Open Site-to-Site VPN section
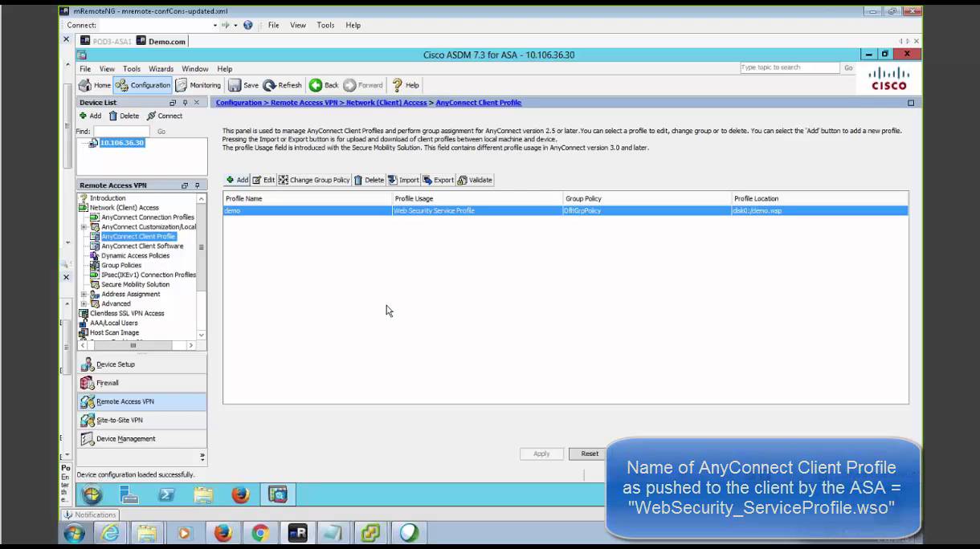The width and height of the screenshot is (980, 549). (x=141, y=420)
